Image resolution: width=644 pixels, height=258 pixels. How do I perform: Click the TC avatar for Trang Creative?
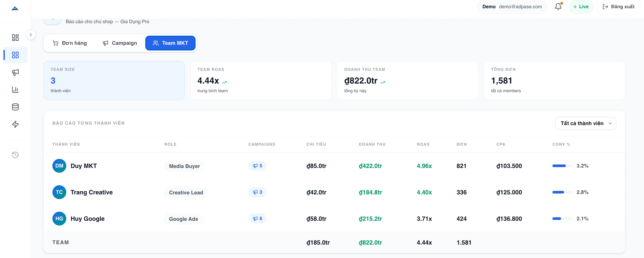(59, 192)
